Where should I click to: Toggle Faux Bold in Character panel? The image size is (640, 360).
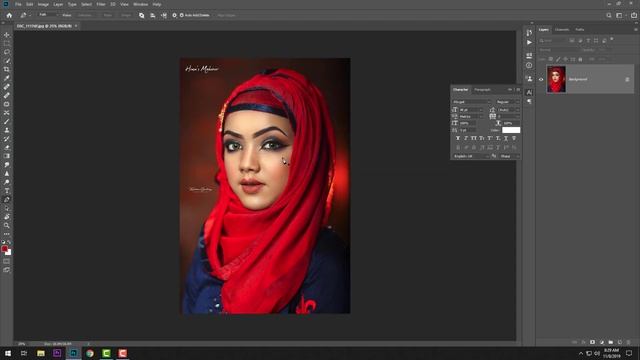[x=458, y=138]
